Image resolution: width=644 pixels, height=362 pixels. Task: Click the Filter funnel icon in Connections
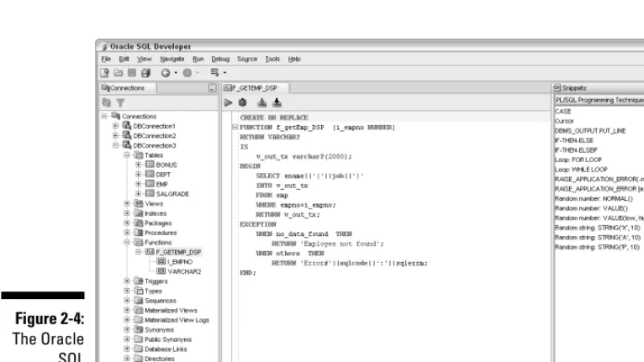120,102
